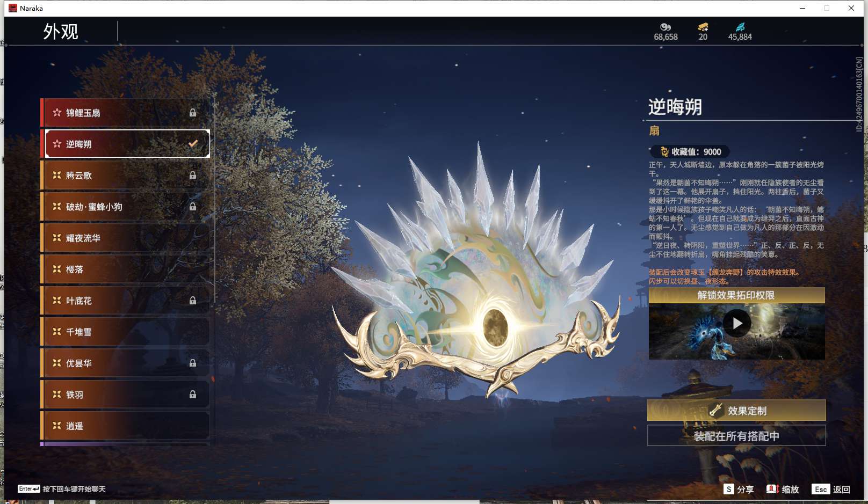The image size is (868, 504).
Task: Click the blue feather currency icon 45,884
Action: (740, 27)
